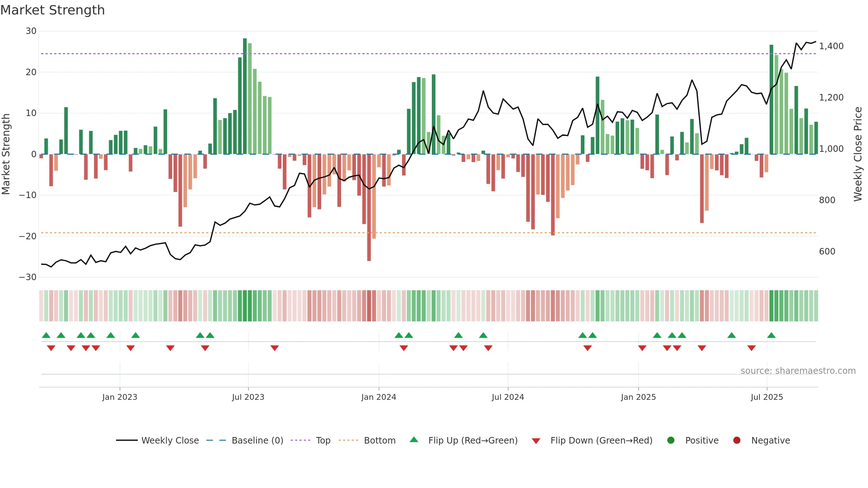Toggle Flip Down (Green→Red) legend entry
The image size is (868, 488).
click(592, 440)
